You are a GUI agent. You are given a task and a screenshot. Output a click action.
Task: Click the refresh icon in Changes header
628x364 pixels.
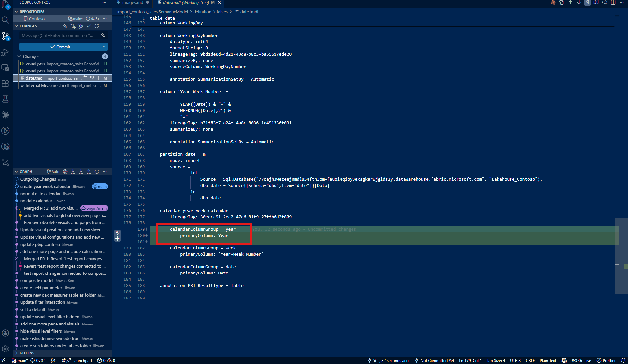(x=97, y=26)
